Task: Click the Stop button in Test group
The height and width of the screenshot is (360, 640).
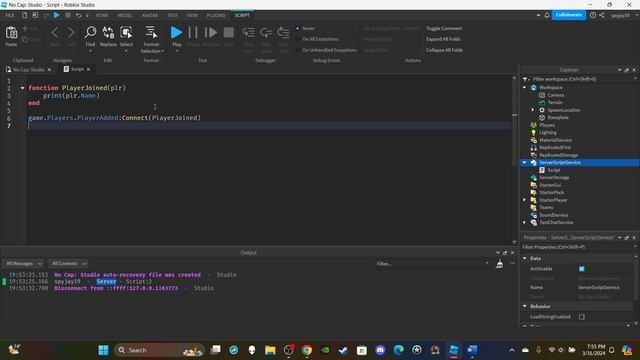Action: point(229,33)
